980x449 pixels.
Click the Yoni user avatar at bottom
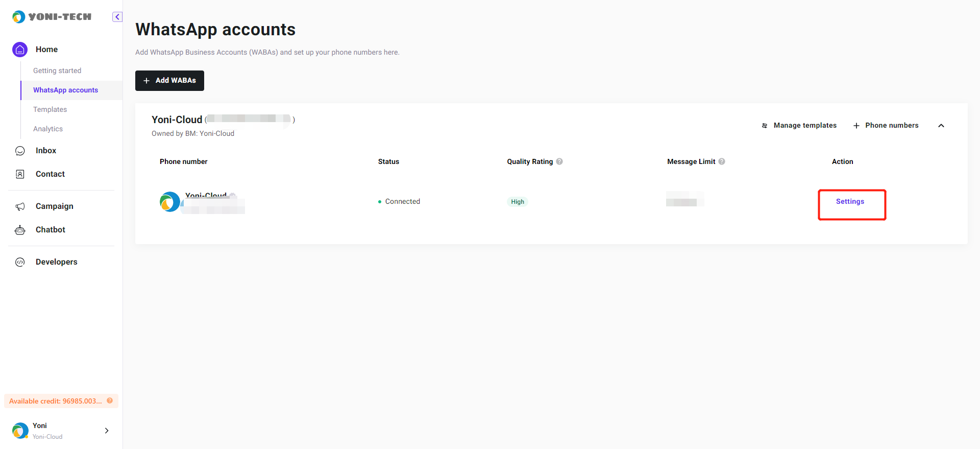click(20, 431)
